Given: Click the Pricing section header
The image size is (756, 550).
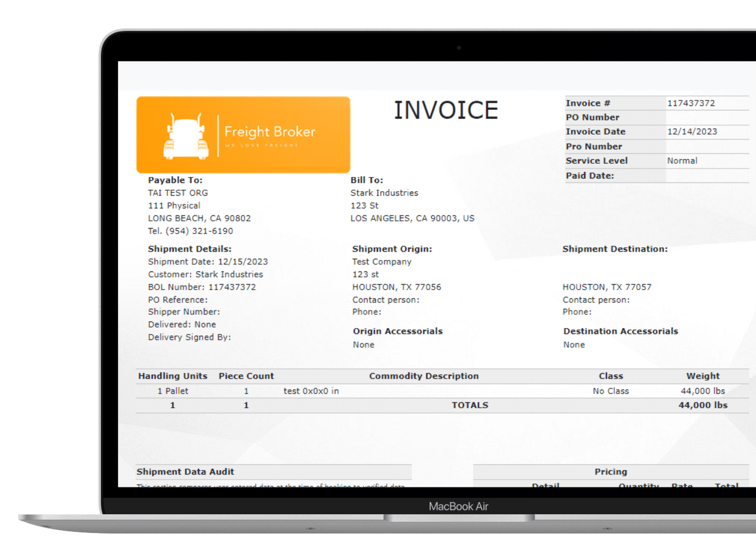Looking at the screenshot, I should click(610, 472).
